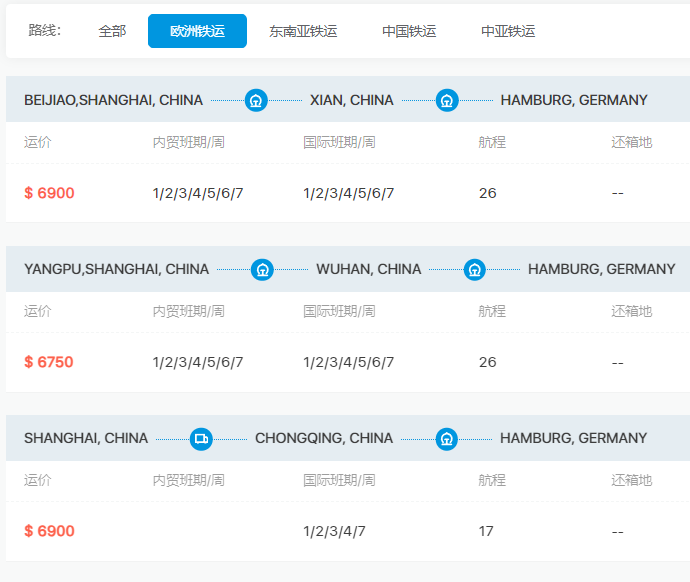The image size is (690, 582).
Task: Select the YANGPU,SHANGHAI, CHINA origin label
Action: click(116, 269)
